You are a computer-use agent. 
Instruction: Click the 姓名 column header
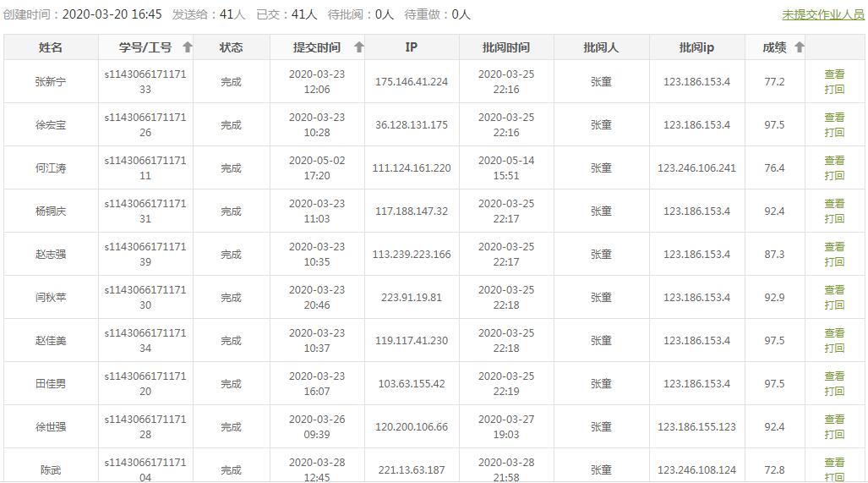pyautogui.click(x=51, y=47)
